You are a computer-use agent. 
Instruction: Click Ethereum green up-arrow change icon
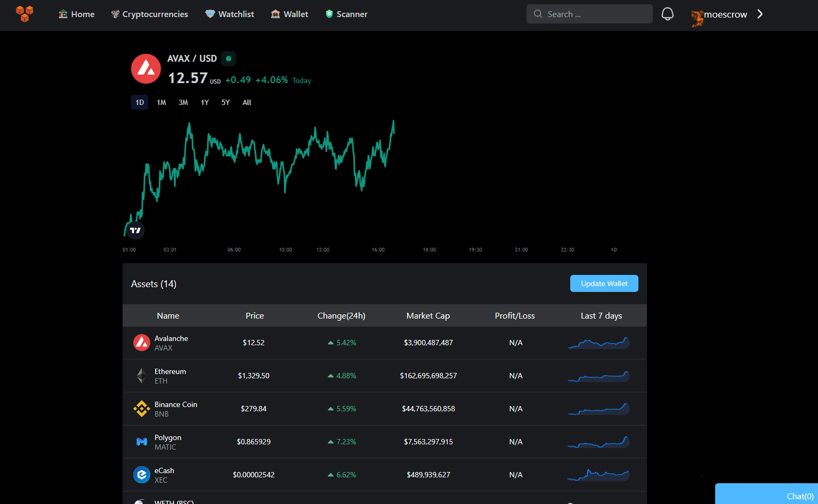[x=331, y=376]
